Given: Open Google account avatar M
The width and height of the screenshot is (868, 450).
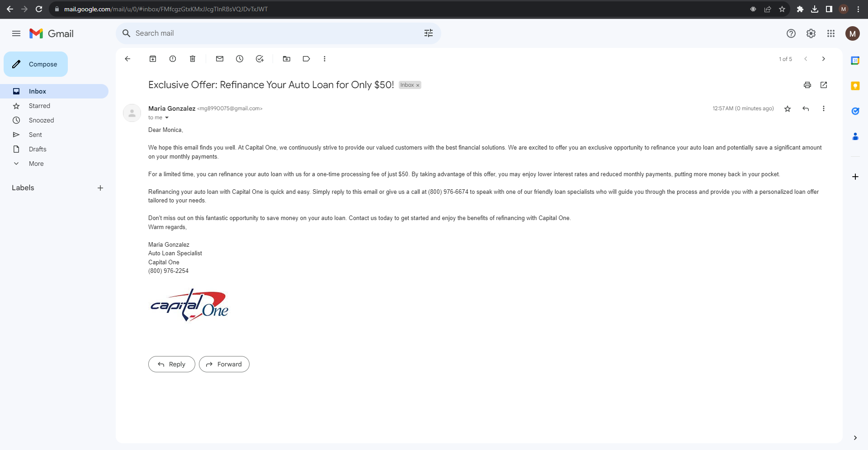Looking at the screenshot, I should coord(853,33).
